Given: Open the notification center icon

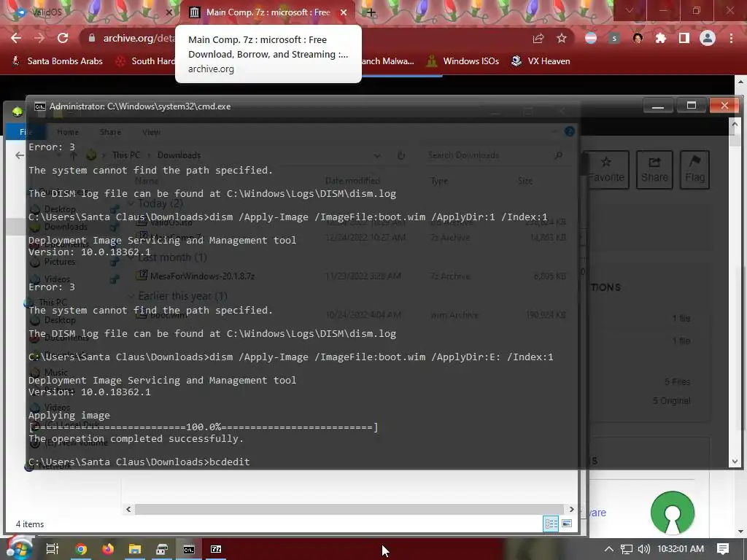Looking at the screenshot, I should click(x=723, y=549).
